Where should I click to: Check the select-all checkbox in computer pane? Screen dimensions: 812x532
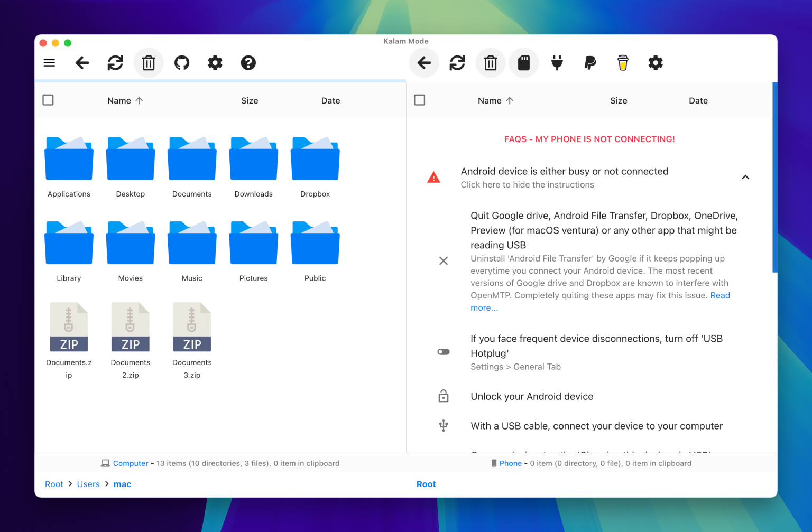tap(48, 99)
